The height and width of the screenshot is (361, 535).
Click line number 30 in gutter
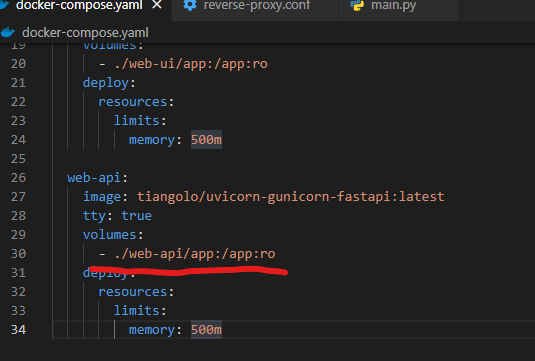18,254
